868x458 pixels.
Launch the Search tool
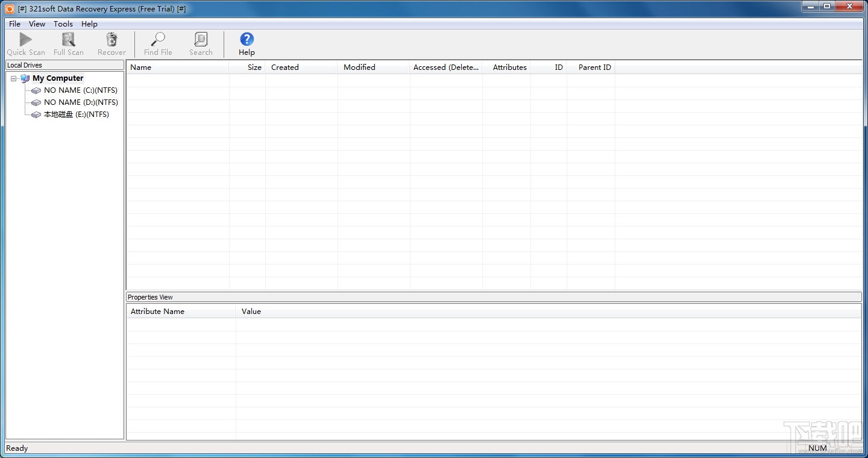click(201, 44)
